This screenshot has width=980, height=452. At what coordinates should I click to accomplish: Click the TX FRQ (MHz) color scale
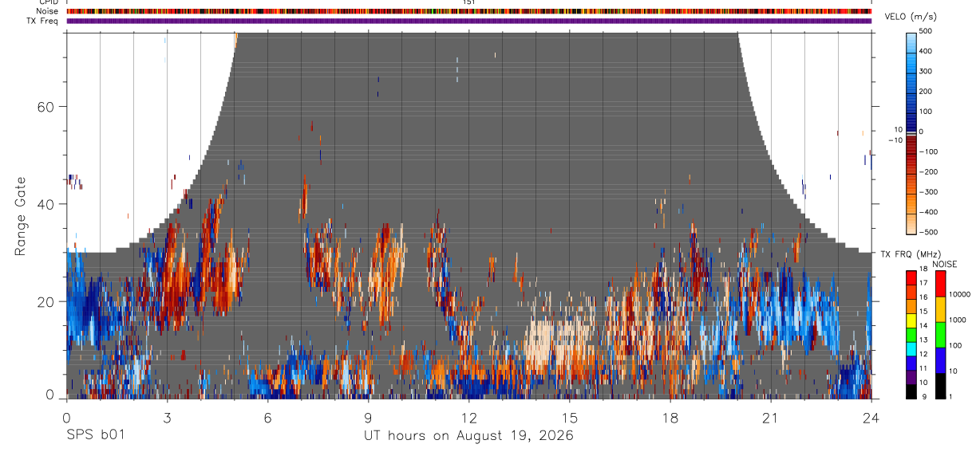click(911, 333)
